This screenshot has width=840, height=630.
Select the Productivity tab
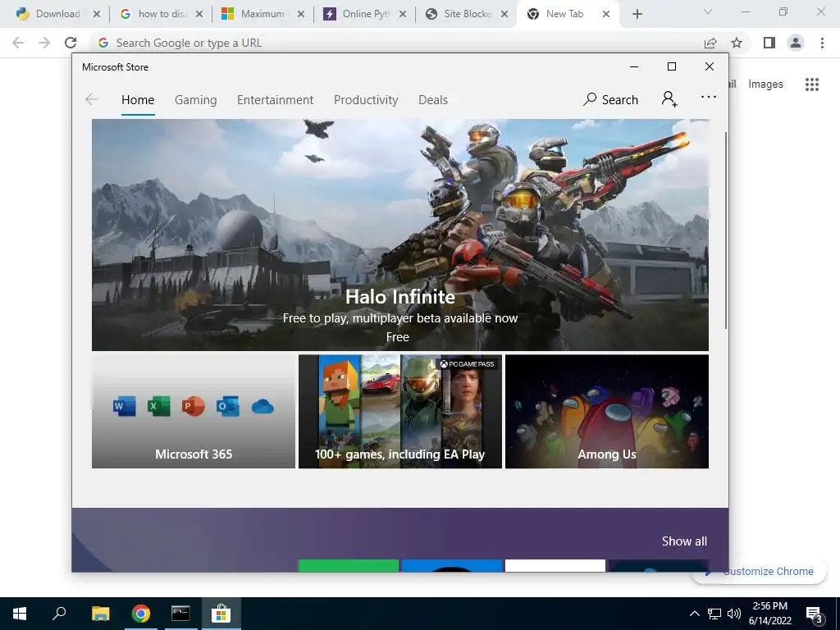366,100
